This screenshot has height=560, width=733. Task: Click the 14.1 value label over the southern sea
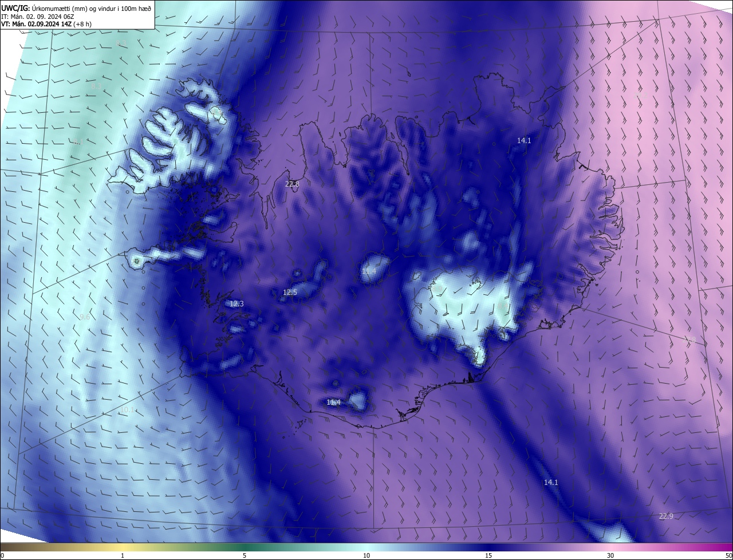550,483
